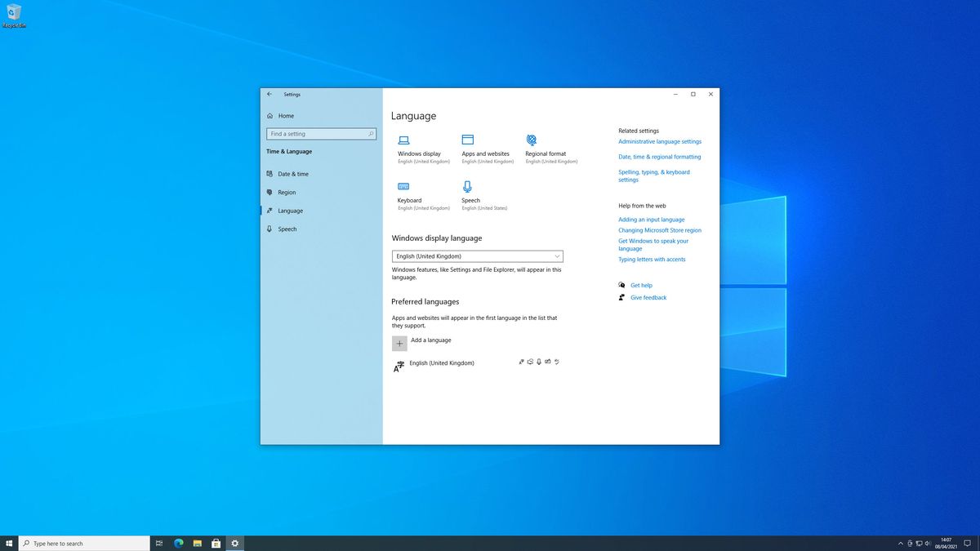Navigate to Home in Settings sidebar
Viewport: 980px width, 551px height.
point(287,115)
